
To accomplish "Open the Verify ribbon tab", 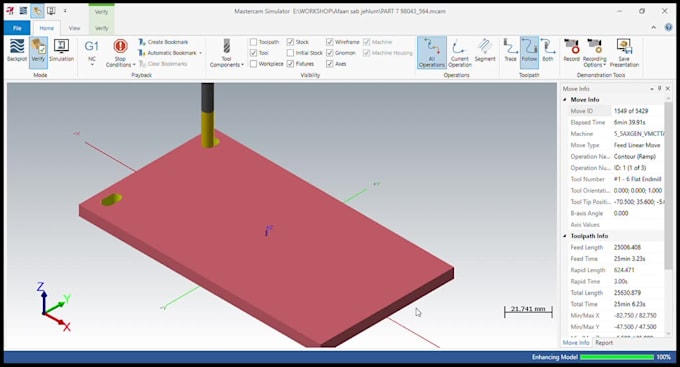I will (x=101, y=28).
